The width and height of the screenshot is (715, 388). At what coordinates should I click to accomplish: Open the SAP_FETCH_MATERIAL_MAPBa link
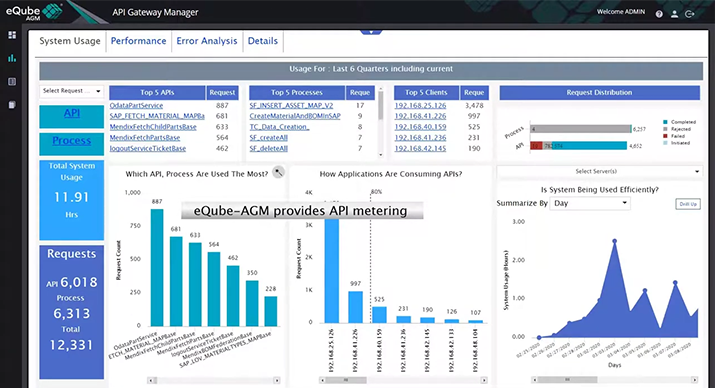coord(157,116)
